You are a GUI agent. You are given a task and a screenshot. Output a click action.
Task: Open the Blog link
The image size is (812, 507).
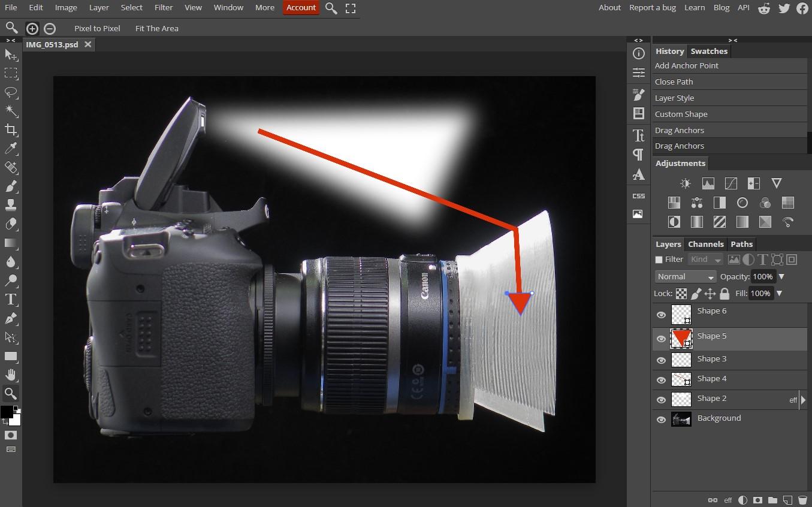pyautogui.click(x=722, y=7)
